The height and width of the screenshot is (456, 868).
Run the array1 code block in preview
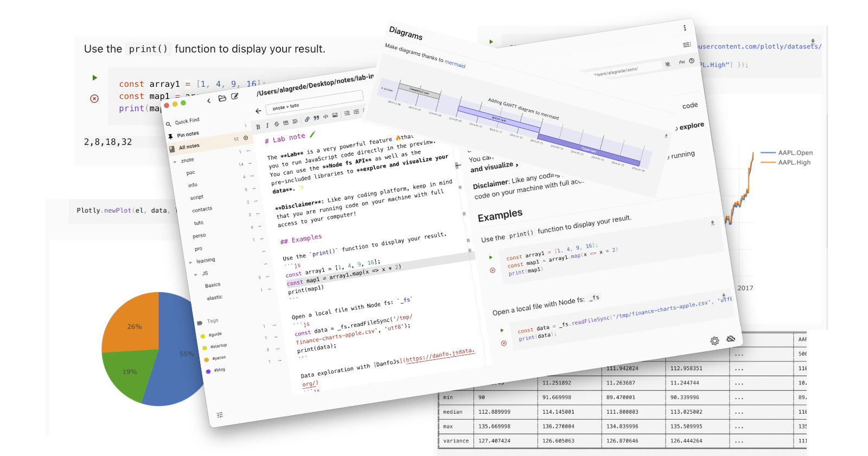point(491,257)
